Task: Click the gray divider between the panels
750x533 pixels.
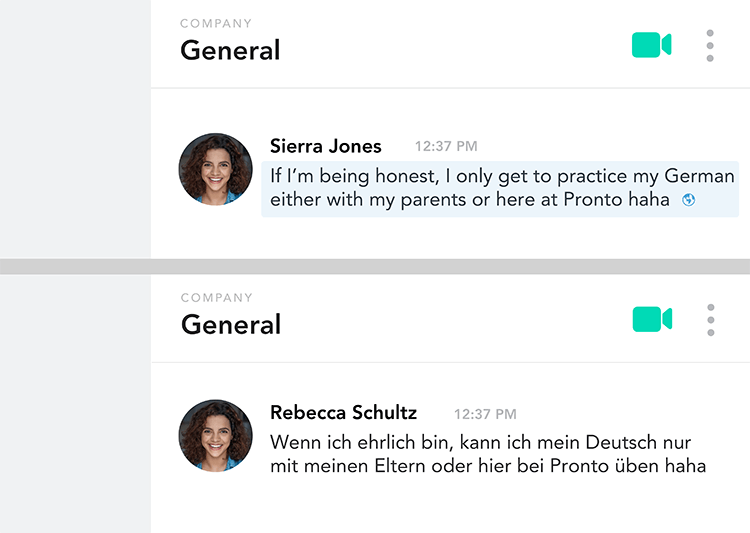Action: point(375,266)
